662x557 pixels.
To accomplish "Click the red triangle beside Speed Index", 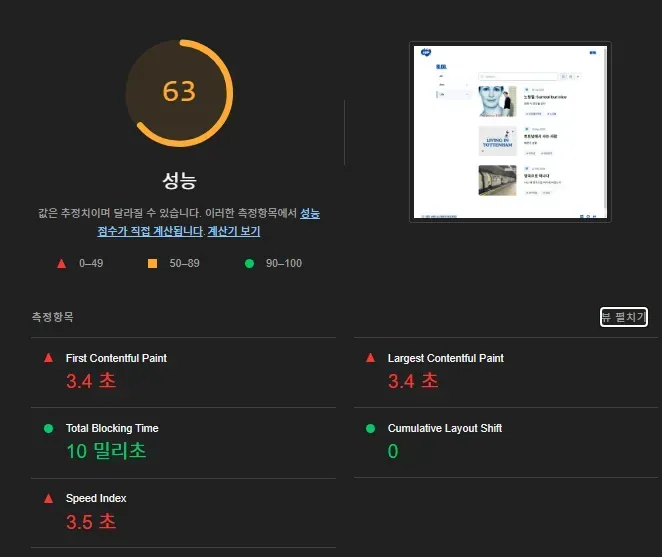I will click(48, 498).
